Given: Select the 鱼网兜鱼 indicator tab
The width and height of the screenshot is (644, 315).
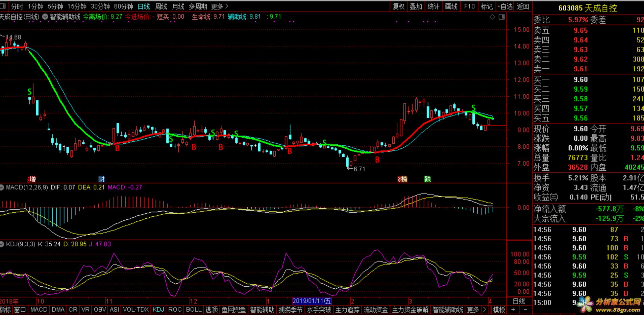Looking at the screenshot, I should point(234,310).
